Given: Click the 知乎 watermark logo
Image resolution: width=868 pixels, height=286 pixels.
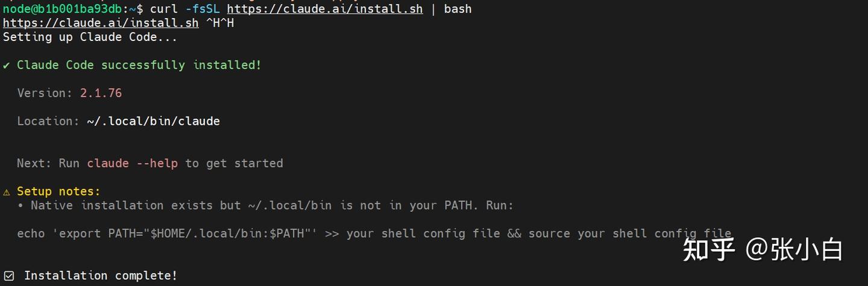Looking at the screenshot, I should (709, 249).
